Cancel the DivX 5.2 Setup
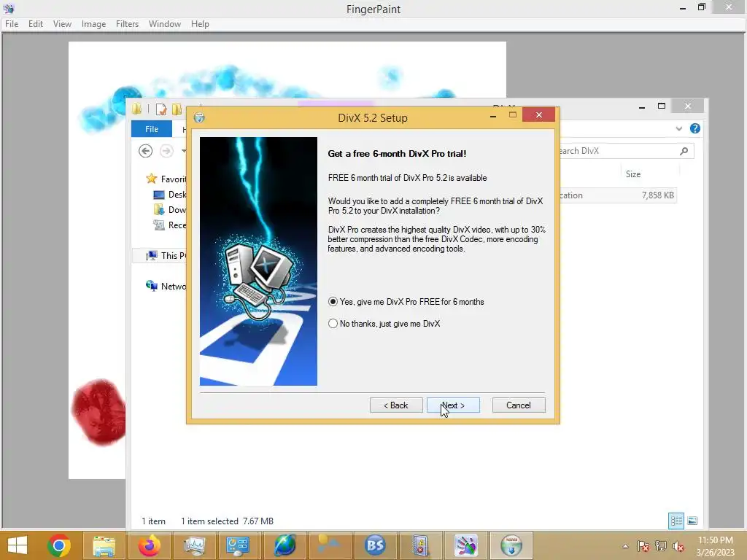The image size is (747, 560). tap(519, 405)
